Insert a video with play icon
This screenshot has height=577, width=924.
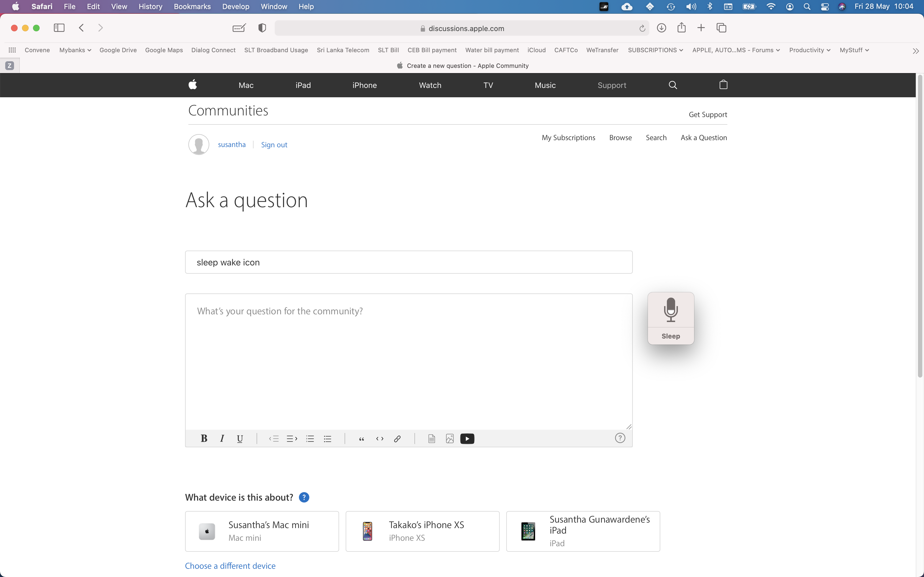[x=467, y=439]
